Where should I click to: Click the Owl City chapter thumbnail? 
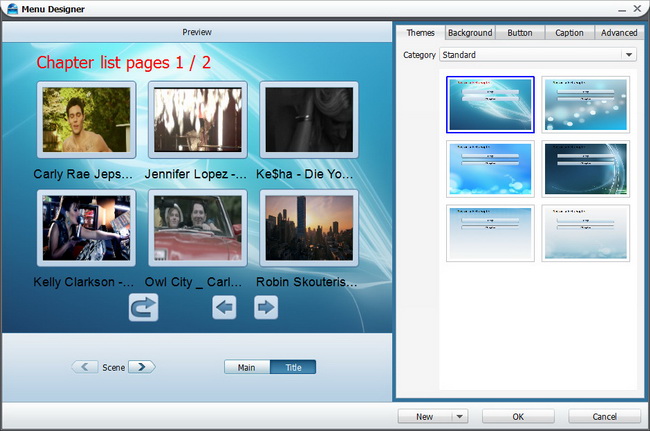198,228
